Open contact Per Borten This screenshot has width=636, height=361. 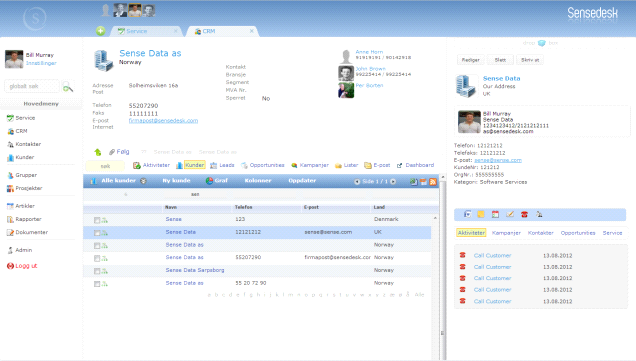click(369, 86)
